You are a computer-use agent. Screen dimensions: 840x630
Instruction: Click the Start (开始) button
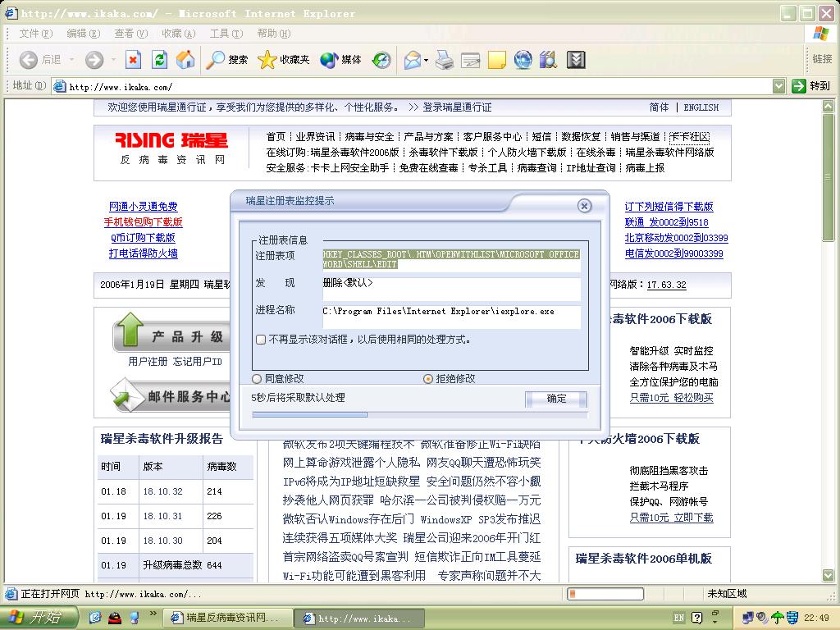point(39,618)
